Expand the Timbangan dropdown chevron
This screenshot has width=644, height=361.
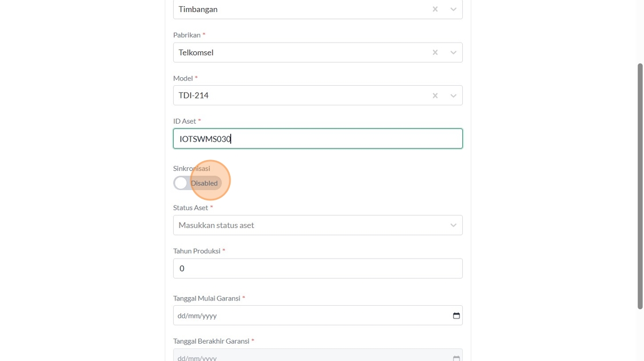click(453, 9)
